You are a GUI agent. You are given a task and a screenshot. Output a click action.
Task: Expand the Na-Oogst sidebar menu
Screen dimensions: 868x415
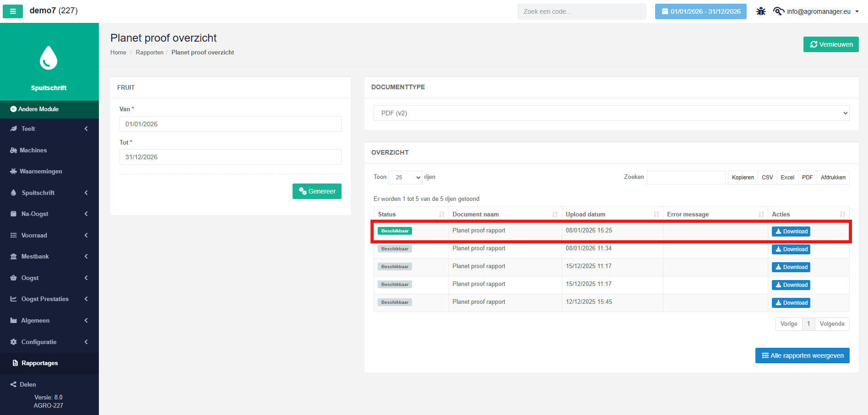click(x=49, y=214)
